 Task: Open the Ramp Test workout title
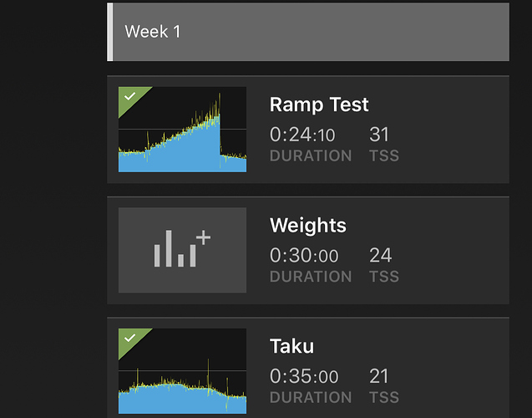pos(319,104)
